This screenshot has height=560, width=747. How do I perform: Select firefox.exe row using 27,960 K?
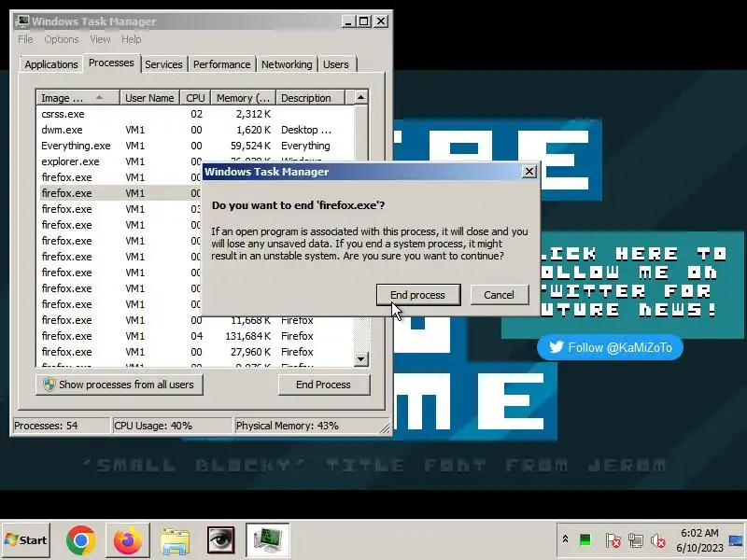[x=195, y=352]
